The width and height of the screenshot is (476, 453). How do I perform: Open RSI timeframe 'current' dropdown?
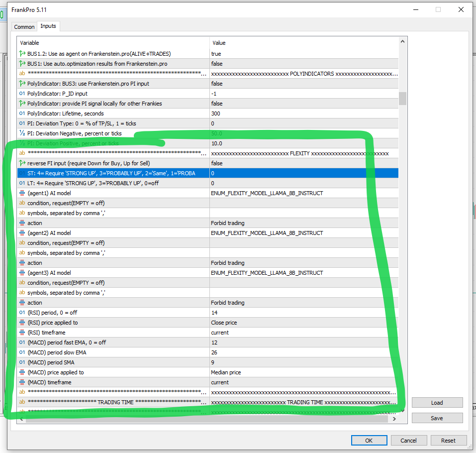[304, 333]
